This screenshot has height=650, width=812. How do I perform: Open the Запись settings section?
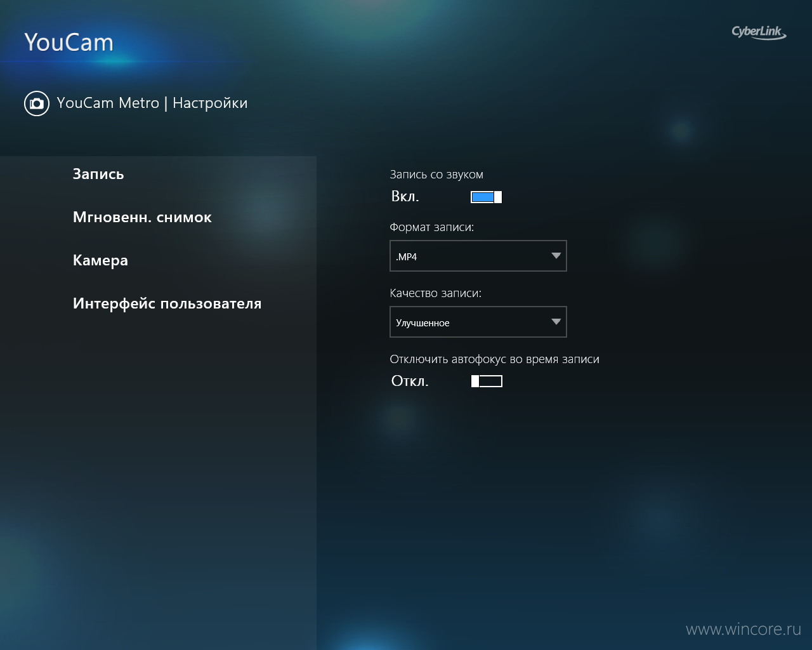tap(98, 174)
